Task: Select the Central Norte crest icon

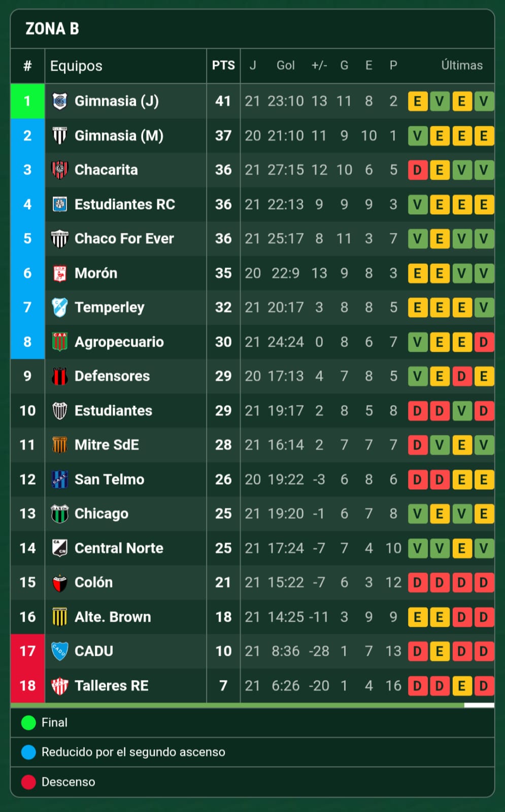Action: point(60,548)
